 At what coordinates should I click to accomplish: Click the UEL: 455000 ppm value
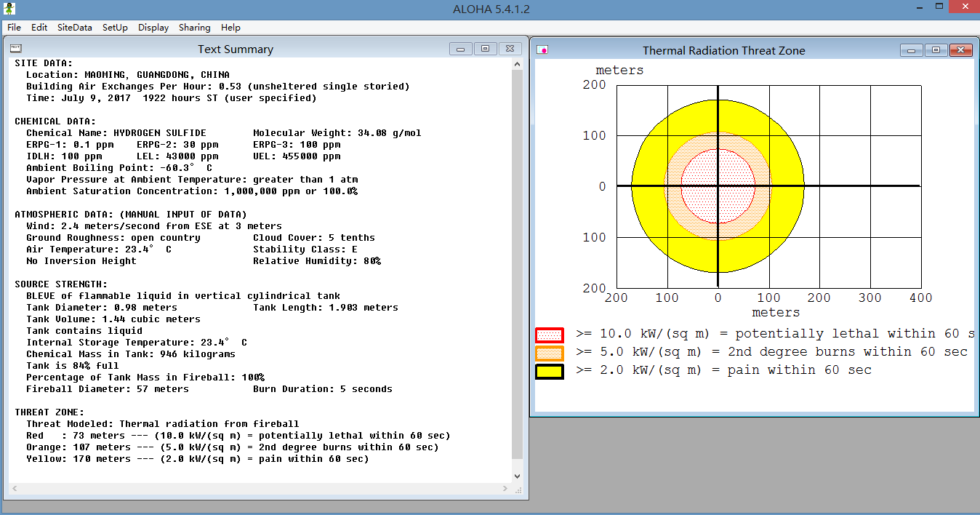point(297,156)
